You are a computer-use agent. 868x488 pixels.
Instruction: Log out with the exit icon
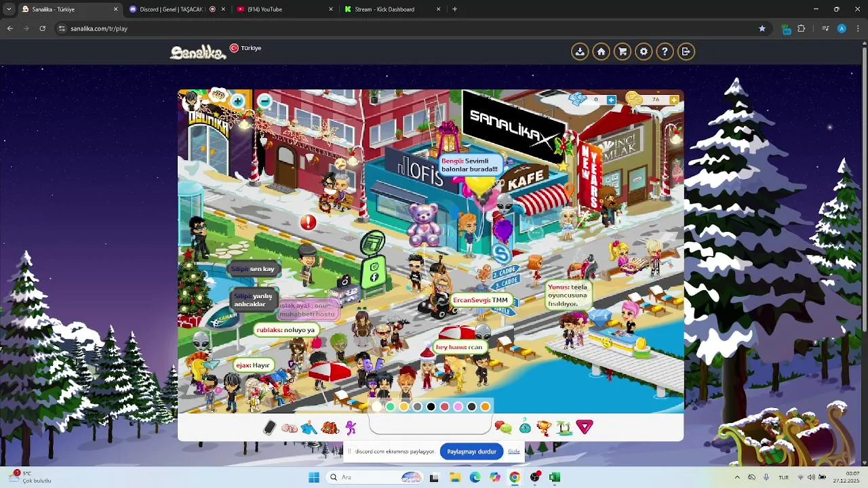686,52
